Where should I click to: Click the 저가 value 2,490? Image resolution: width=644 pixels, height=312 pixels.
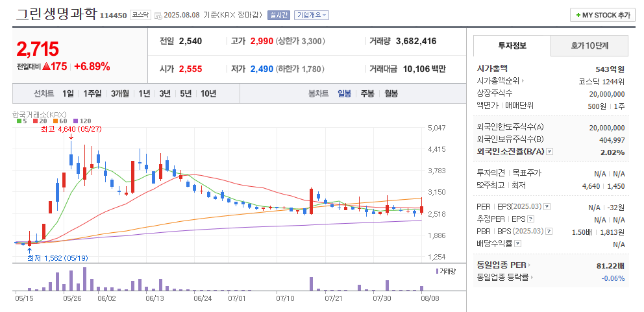click(262, 69)
